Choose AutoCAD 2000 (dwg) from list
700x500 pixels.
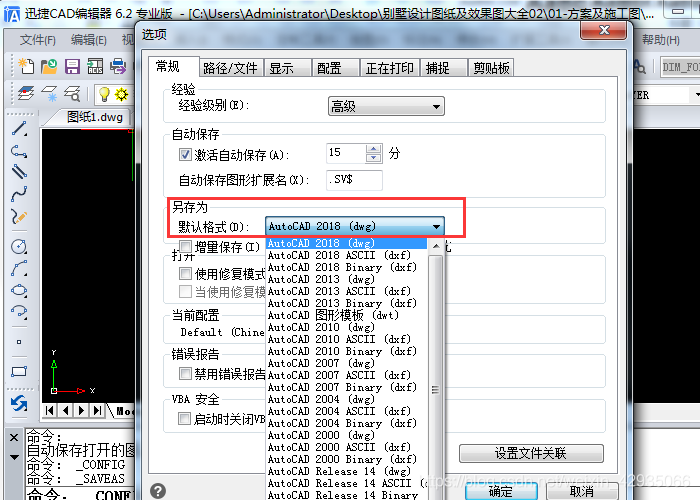point(346,435)
